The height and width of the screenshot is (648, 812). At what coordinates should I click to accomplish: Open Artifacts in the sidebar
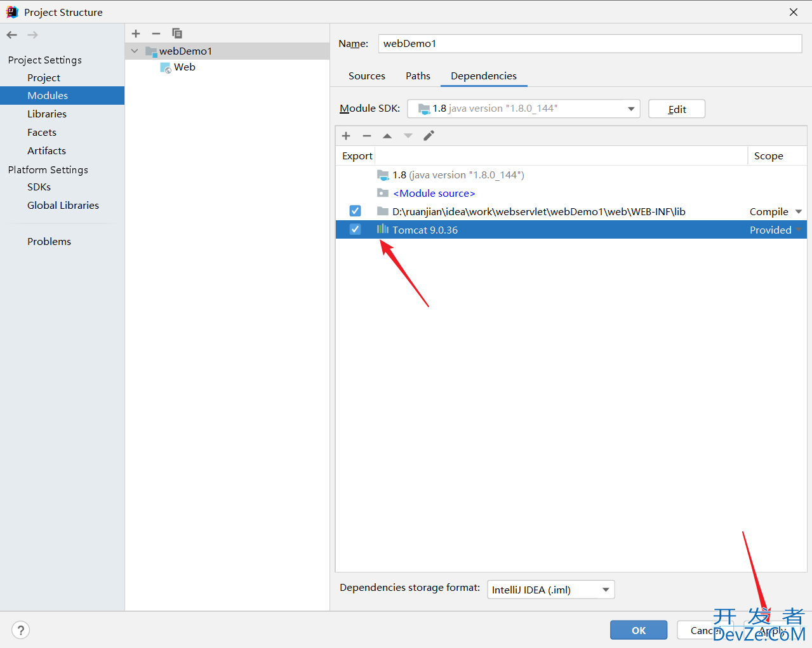click(46, 150)
